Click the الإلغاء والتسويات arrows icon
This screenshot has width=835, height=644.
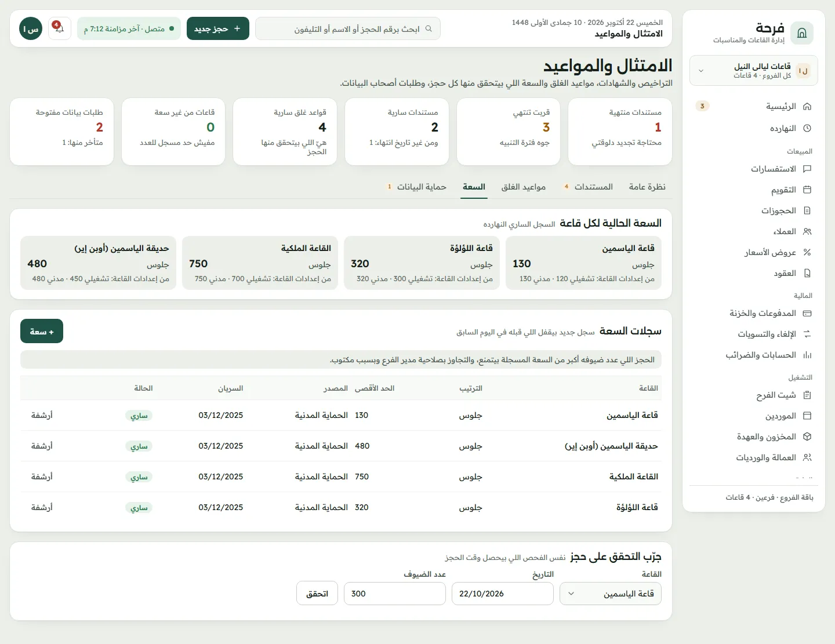tap(807, 334)
